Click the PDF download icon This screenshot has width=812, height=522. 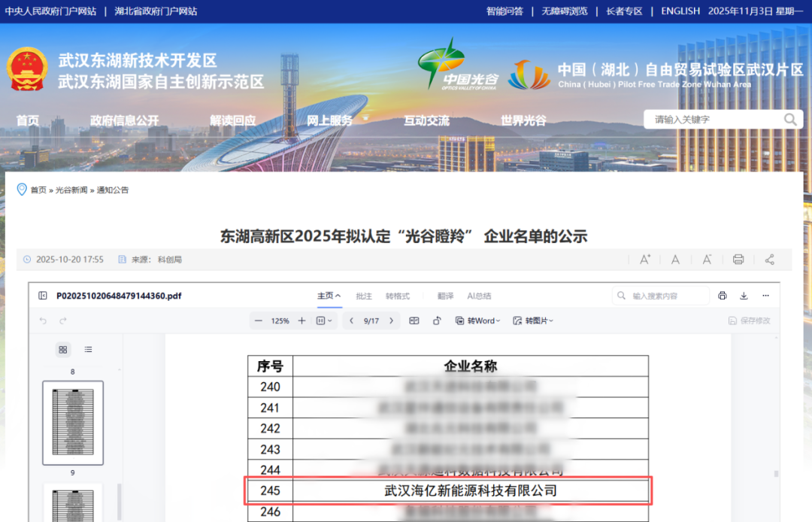(x=744, y=296)
